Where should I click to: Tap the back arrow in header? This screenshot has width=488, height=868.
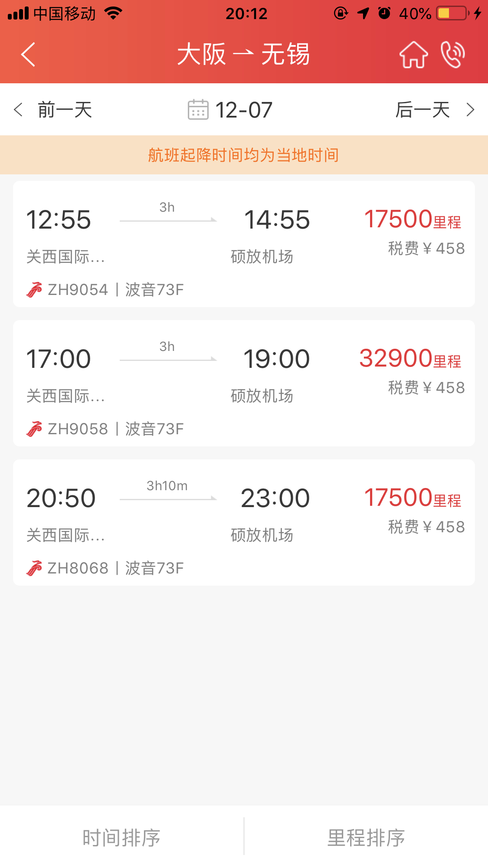tap(28, 55)
